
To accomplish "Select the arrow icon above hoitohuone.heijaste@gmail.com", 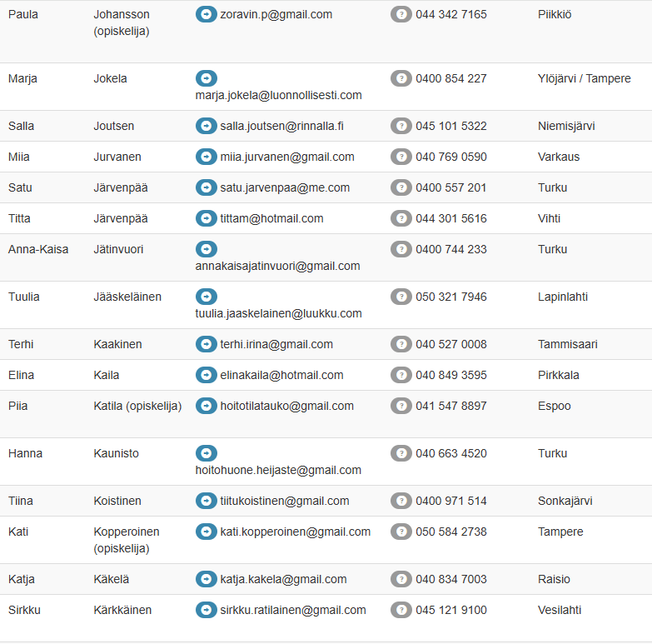I will pyautogui.click(x=206, y=453).
